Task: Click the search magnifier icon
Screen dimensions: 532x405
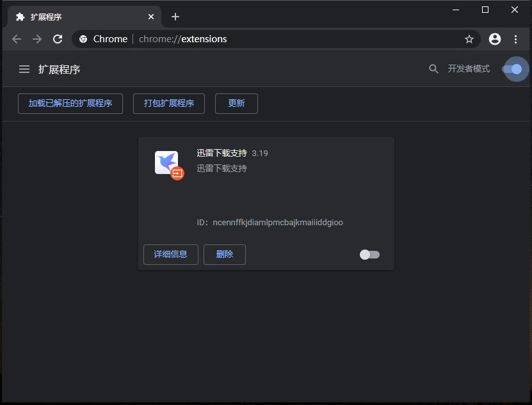Action: pyautogui.click(x=433, y=68)
